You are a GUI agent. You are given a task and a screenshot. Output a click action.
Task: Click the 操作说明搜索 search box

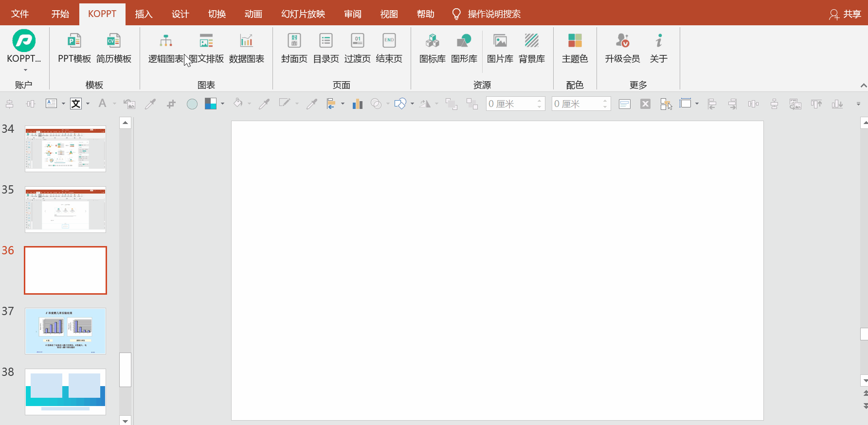[x=494, y=14]
